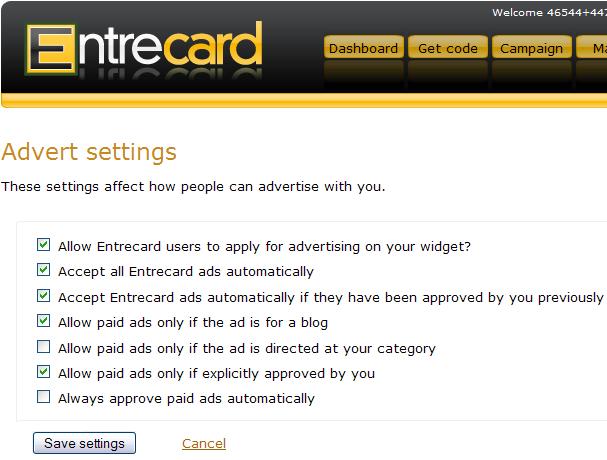Click the Entrecard logo

point(144,47)
